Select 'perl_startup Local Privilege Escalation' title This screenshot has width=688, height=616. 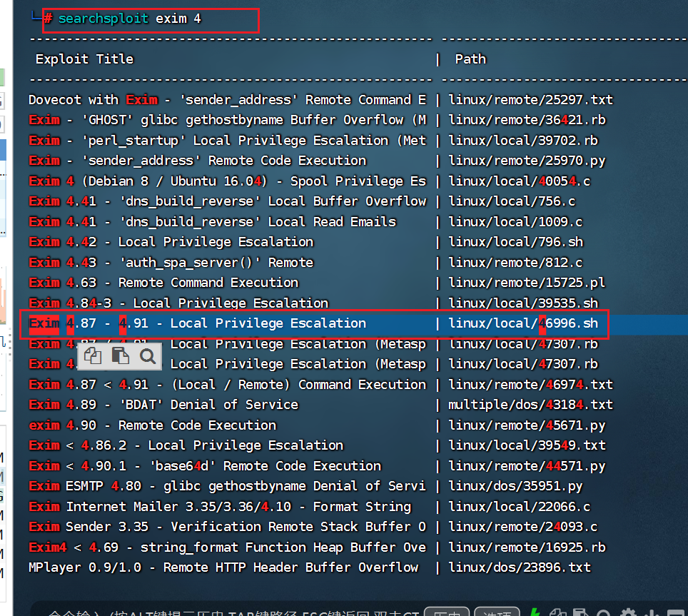(227, 141)
